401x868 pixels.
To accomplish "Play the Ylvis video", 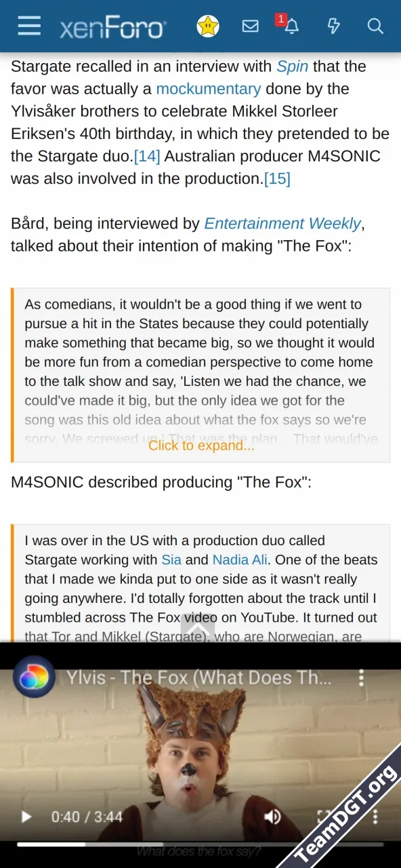I will tap(26, 816).
